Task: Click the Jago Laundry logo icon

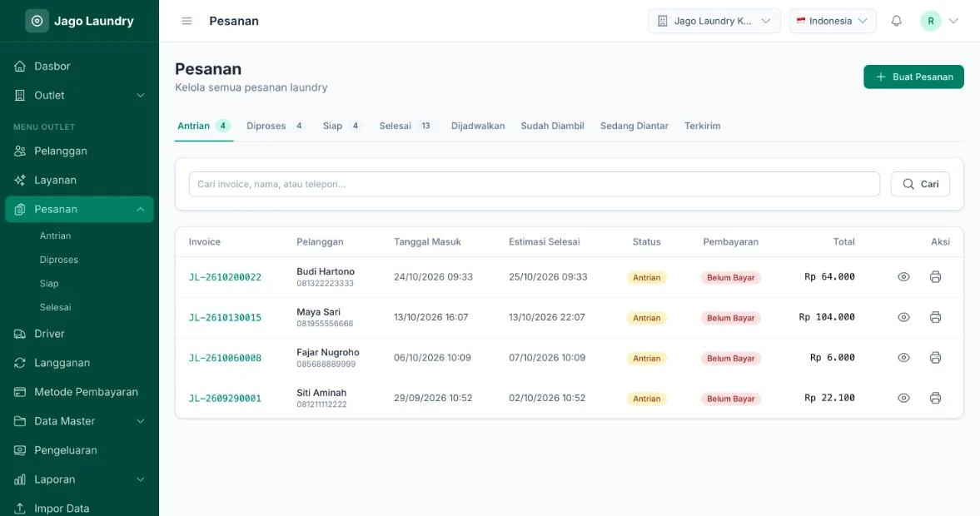Action: click(x=37, y=21)
